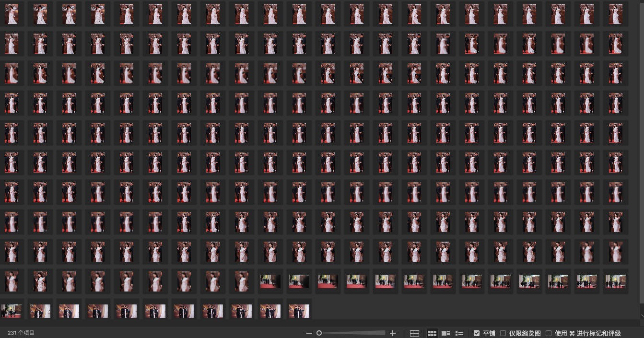644x338 pixels.
Task: Select the second thumbnail in the bottom row
Action: tap(40, 311)
